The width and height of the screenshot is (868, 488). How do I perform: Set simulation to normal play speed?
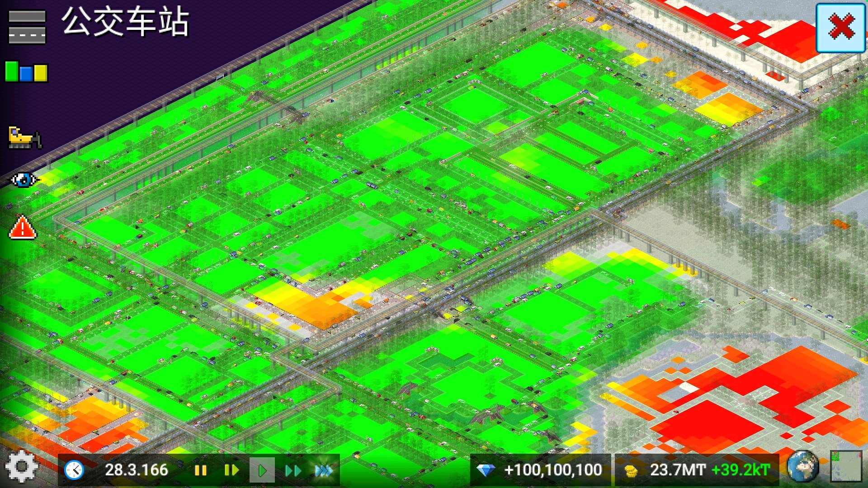coord(262,470)
